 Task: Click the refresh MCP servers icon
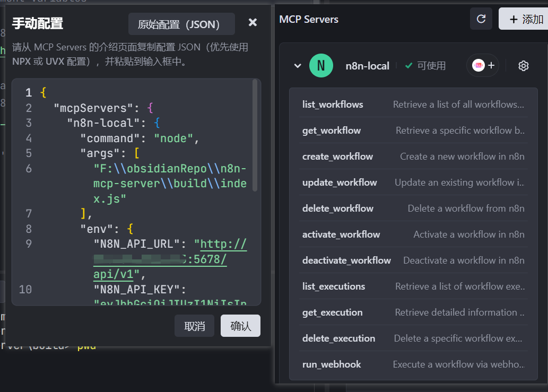pos(481,19)
